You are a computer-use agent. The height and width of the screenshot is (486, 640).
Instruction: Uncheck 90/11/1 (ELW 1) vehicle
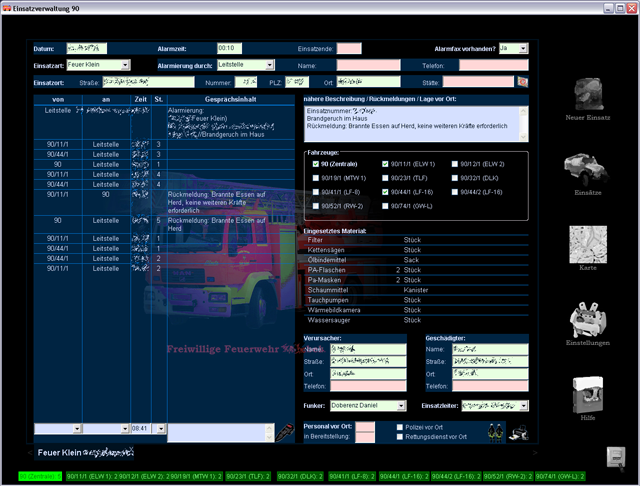pyautogui.click(x=385, y=164)
